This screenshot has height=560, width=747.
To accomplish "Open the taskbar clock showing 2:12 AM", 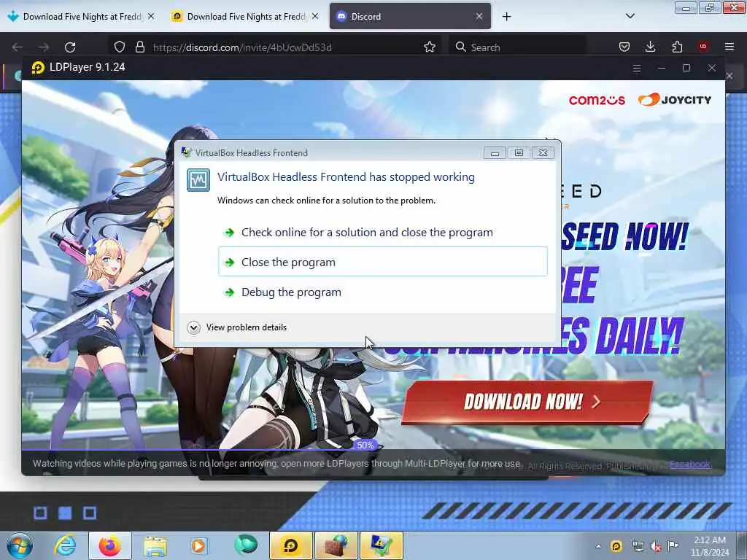I will 710,546.
